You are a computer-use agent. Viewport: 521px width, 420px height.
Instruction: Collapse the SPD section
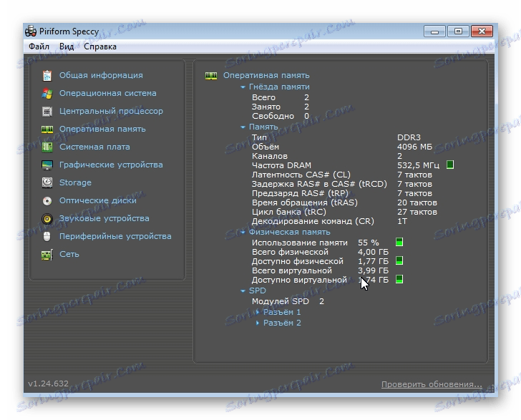pyautogui.click(x=243, y=291)
